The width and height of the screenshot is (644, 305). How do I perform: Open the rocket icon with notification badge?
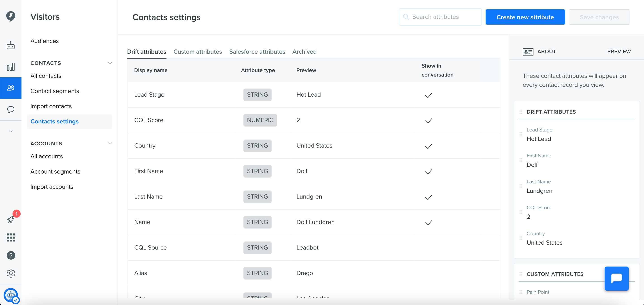pyautogui.click(x=11, y=219)
